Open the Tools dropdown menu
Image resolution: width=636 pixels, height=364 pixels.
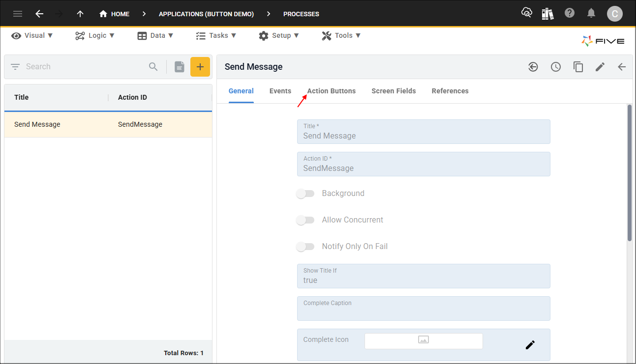(341, 35)
